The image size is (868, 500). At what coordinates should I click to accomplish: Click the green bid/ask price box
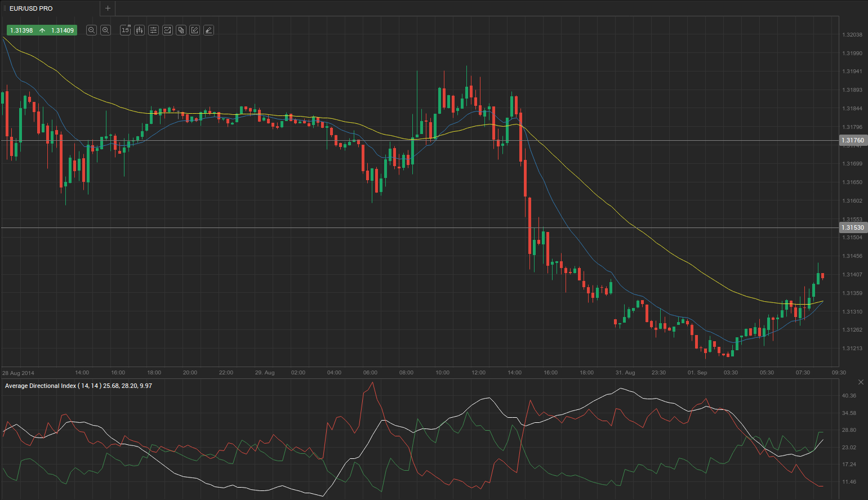click(42, 30)
